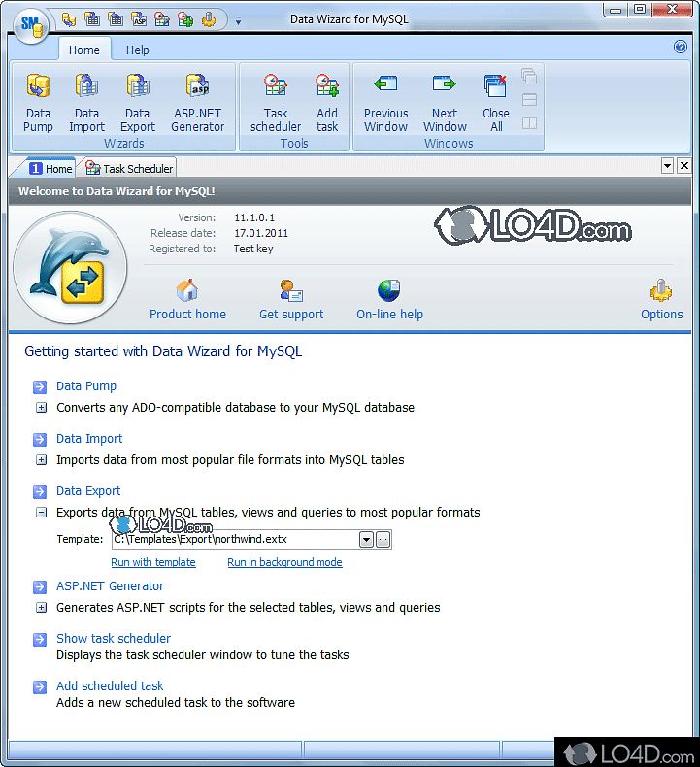Click the Data Pump getting started link
Screen dimensions: 700x767
pyautogui.click(x=86, y=386)
